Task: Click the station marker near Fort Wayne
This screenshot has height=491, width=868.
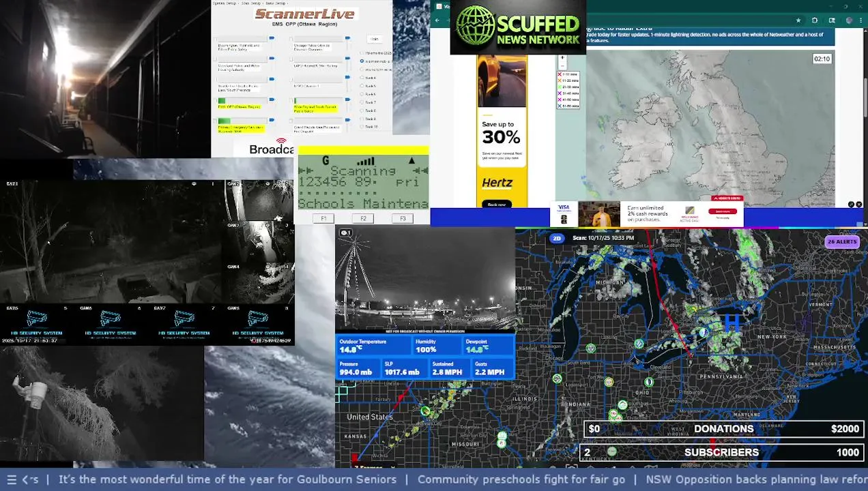Action: click(x=609, y=382)
